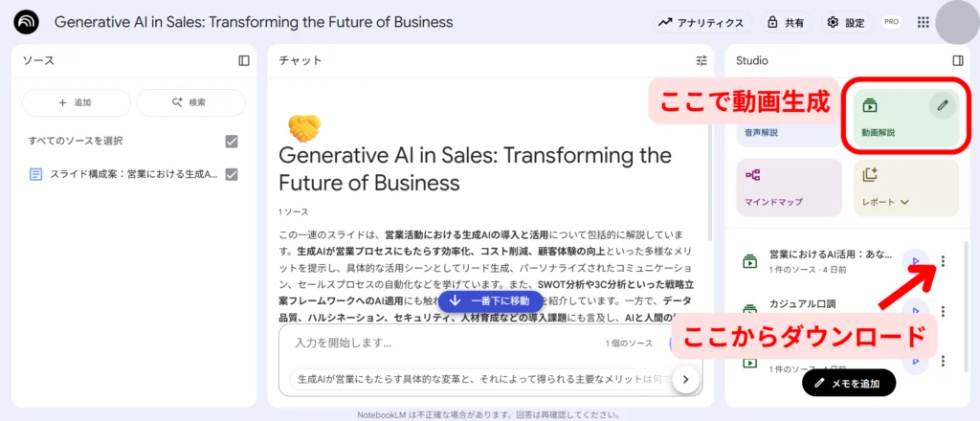Screen dimensions: 980x421
Task: Click the pencil edit icon on 動画解説
Action: [x=943, y=105]
